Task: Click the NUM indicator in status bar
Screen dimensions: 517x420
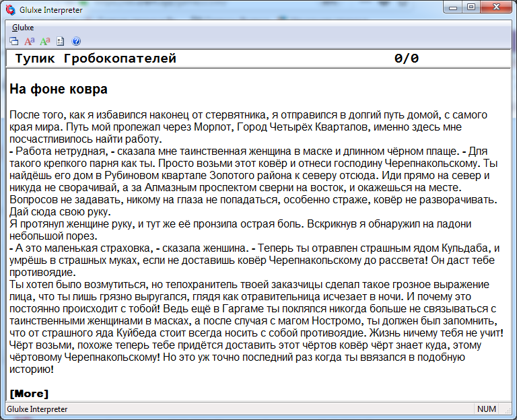Action: coord(486,409)
